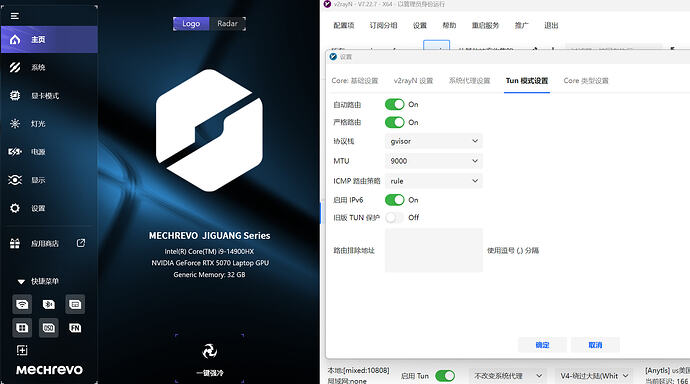Click the Mechrevo hexagon logo image
This screenshot has height=384, width=690.
209,130
